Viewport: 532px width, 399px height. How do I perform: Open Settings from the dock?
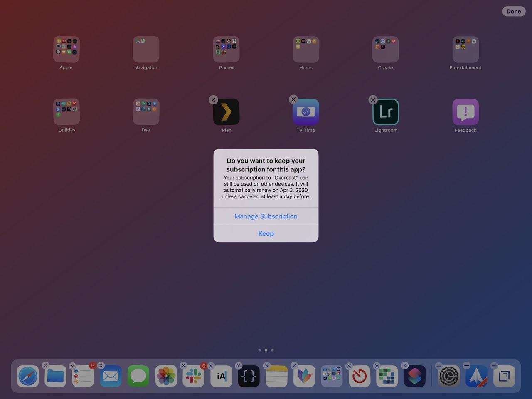tap(449, 376)
